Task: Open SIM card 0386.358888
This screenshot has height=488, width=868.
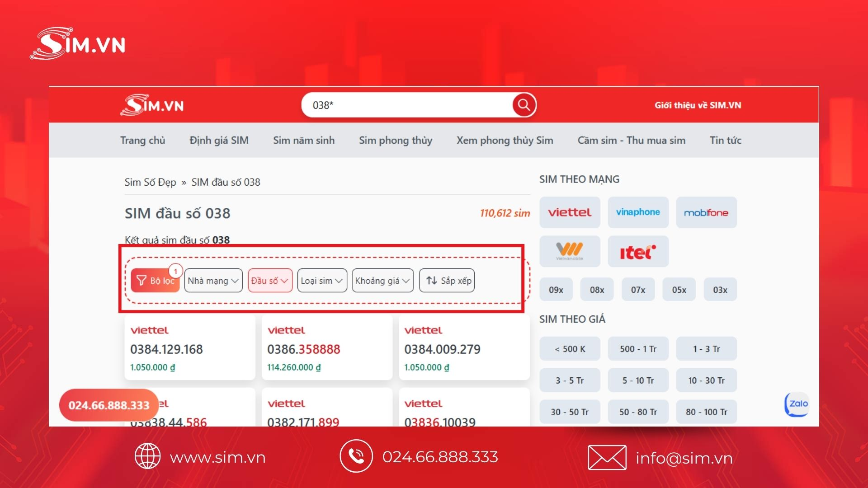Action: click(327, 348)
